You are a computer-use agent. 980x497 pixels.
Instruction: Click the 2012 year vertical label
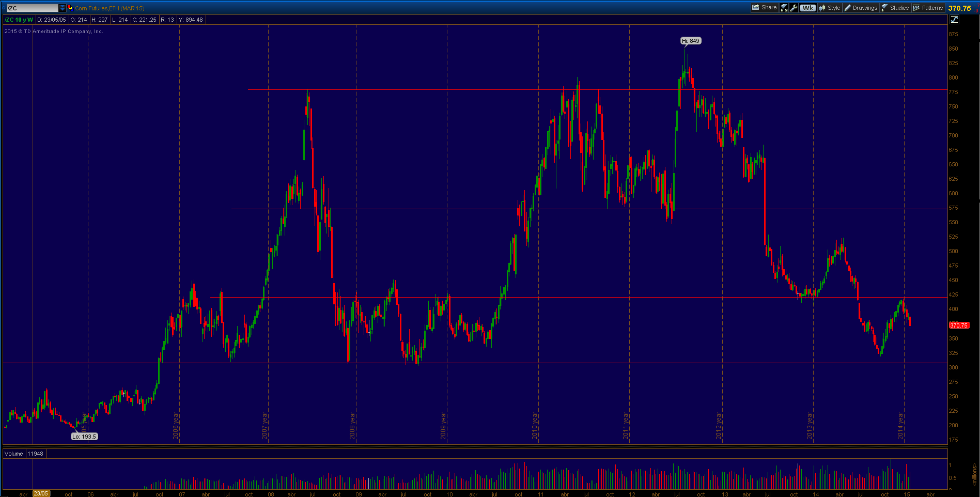tap(719, 426)
